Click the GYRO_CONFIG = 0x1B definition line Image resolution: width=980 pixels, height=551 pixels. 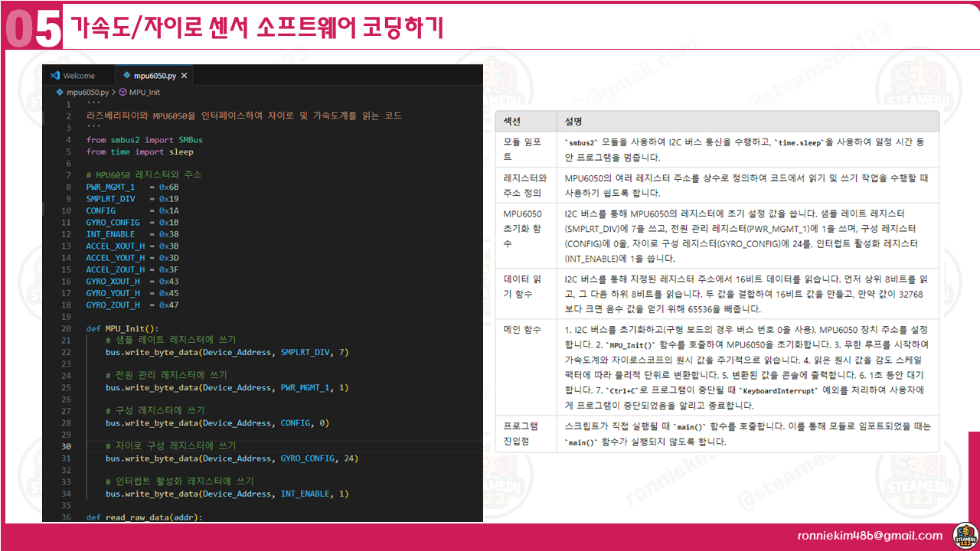(x=132, y=222)
